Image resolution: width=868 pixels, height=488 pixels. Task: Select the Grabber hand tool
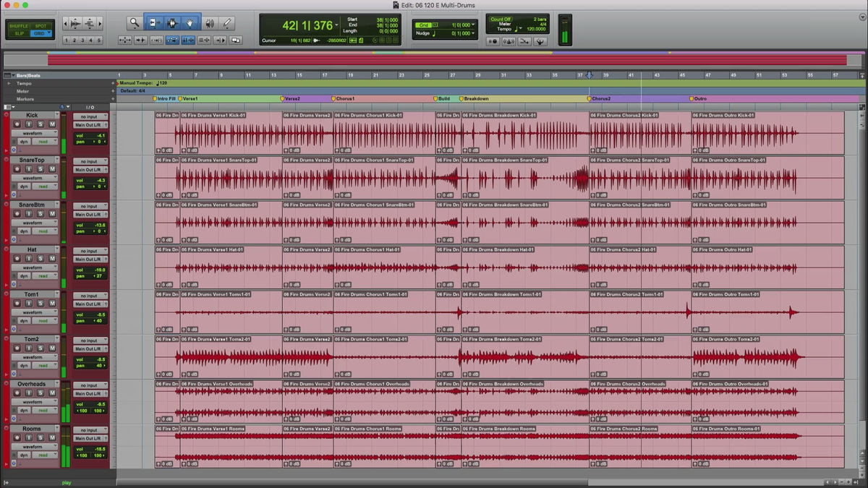point(190,23)
